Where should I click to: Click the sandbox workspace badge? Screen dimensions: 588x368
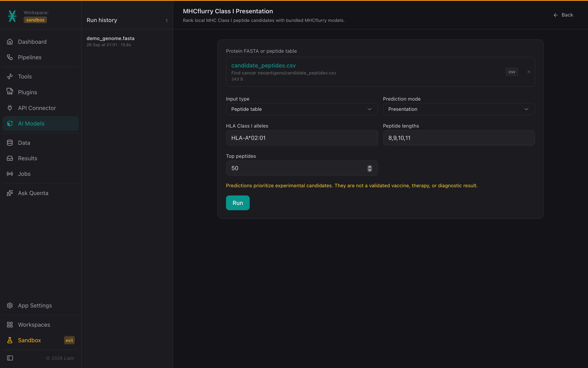coord(35,20)
